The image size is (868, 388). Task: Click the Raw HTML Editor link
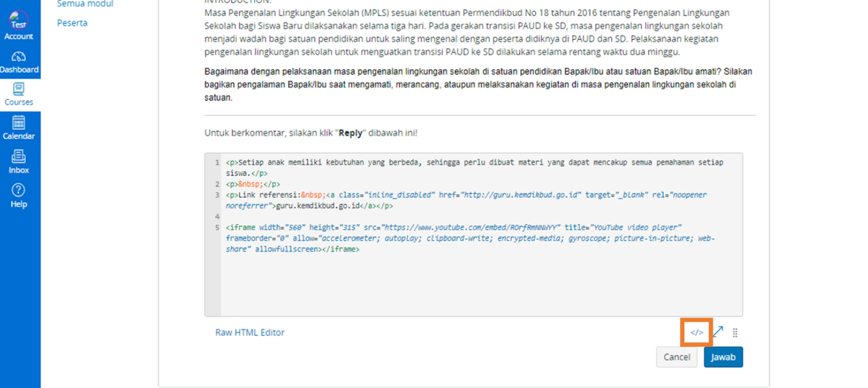pos(250,332)
